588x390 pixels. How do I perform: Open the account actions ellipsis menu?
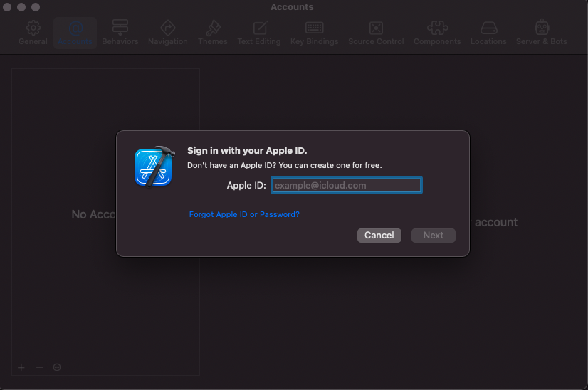pos(57,367)
